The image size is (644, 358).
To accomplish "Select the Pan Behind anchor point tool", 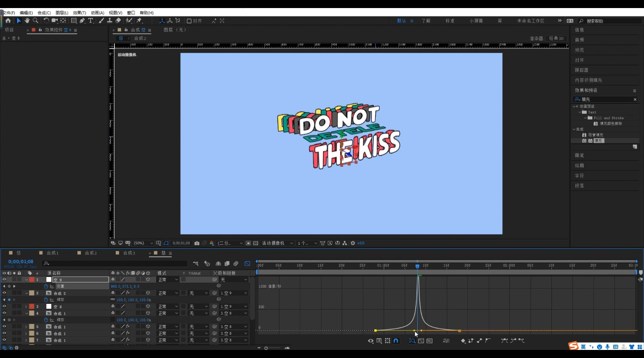I will (x=63, y=21).
